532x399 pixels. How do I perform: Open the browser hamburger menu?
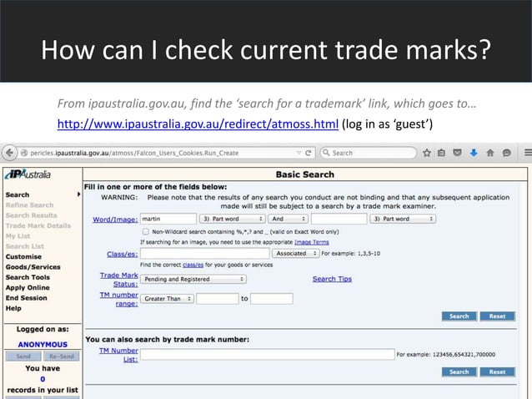[528, 153]
